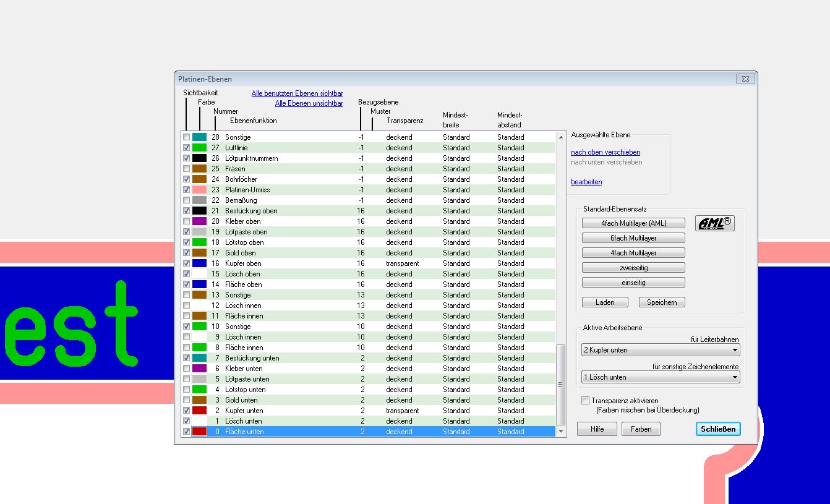Click the layer list scrollbar down arrow
This screenshot has width=830, height=504.
click(561, 432)
